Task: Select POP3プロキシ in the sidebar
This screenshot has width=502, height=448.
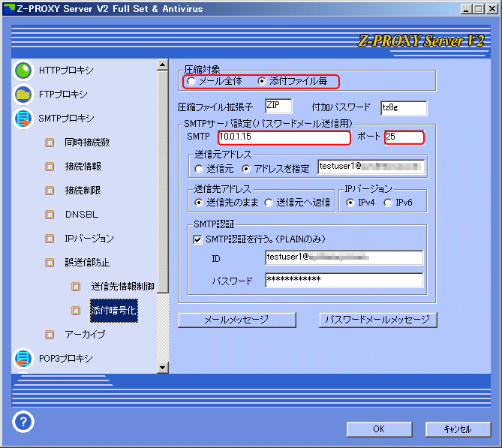Action: [x=65, y=359]
